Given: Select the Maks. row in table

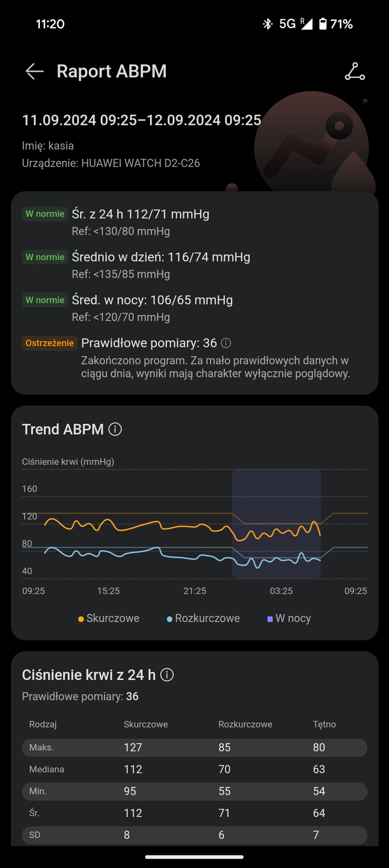Looking at the screenshot, I should [x=194, y=748].
